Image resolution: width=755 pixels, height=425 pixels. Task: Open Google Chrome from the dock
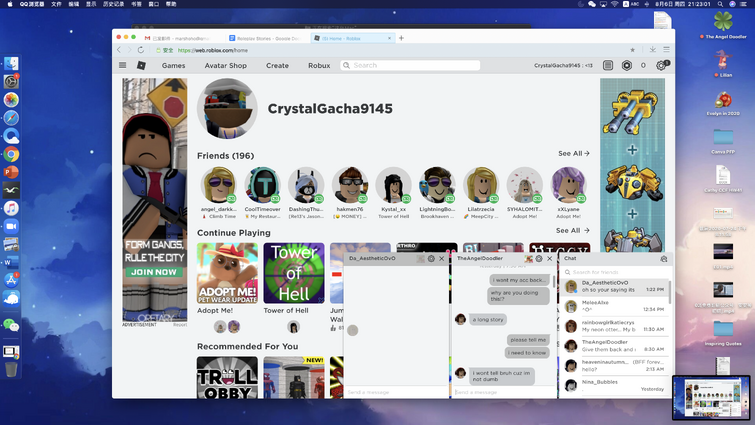tap(11, 154)
